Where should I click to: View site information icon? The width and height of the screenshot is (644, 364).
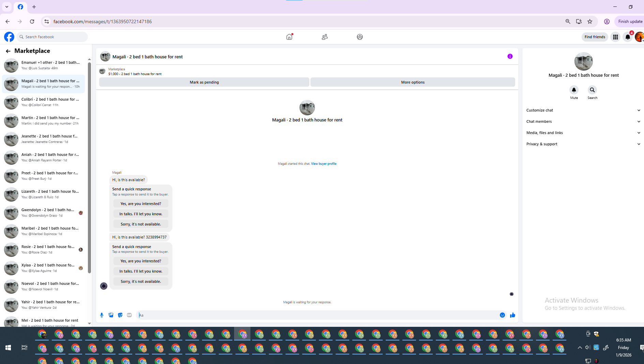coord(47,21)
